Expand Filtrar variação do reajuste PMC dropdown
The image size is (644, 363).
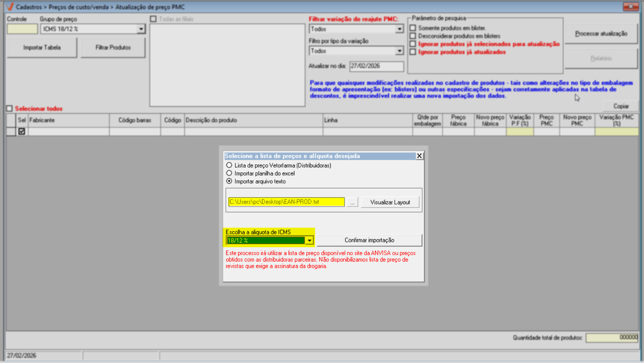pos(399,29)
